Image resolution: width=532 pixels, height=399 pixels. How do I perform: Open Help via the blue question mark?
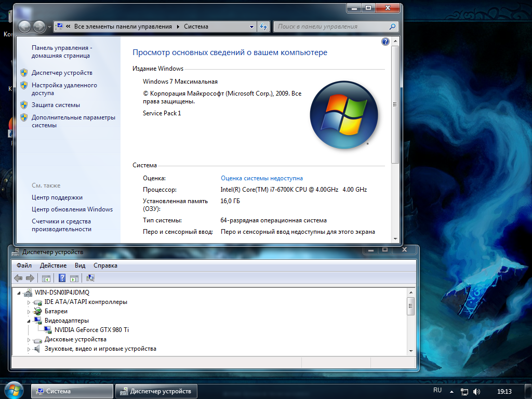(385, 42)
